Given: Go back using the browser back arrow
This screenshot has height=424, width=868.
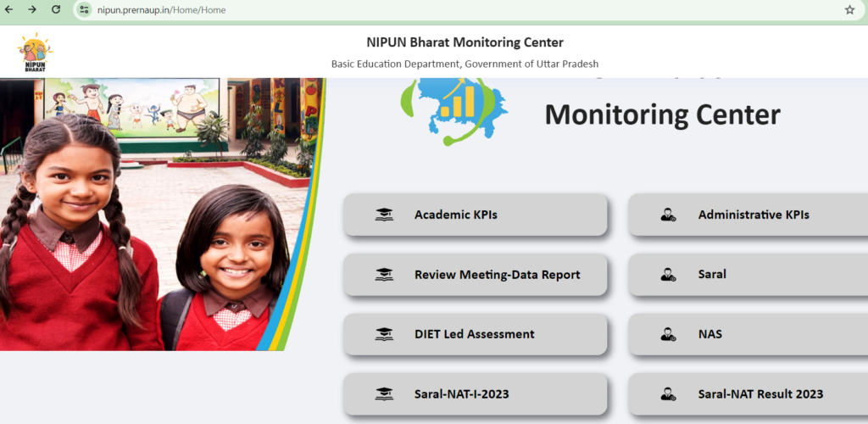Looking at the screenshot, I should (9, 10).
